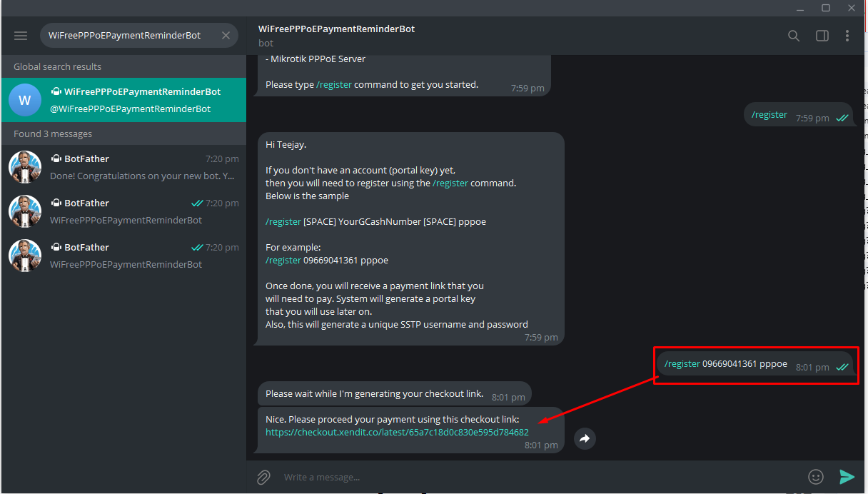Open the Xendit checkout payment link
Image resolution: width=868 pixels, height=494 pixels.
(x=397, y=432)
